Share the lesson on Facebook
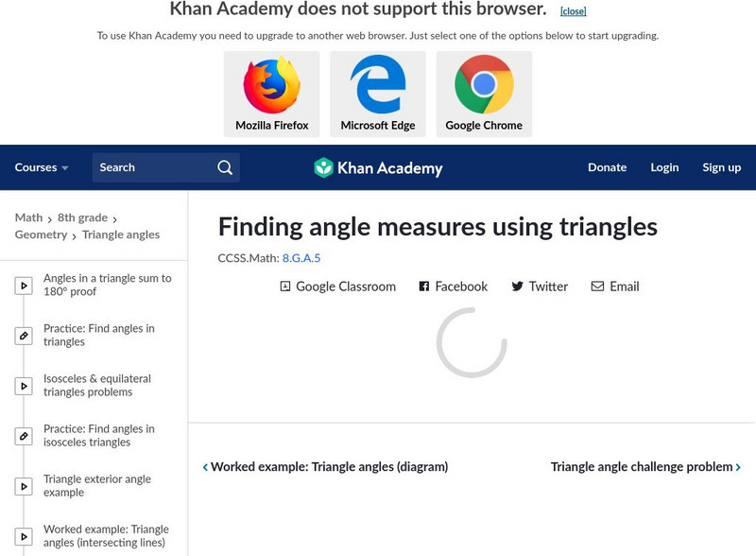This screenshot has height=556, width=756. 454,287
